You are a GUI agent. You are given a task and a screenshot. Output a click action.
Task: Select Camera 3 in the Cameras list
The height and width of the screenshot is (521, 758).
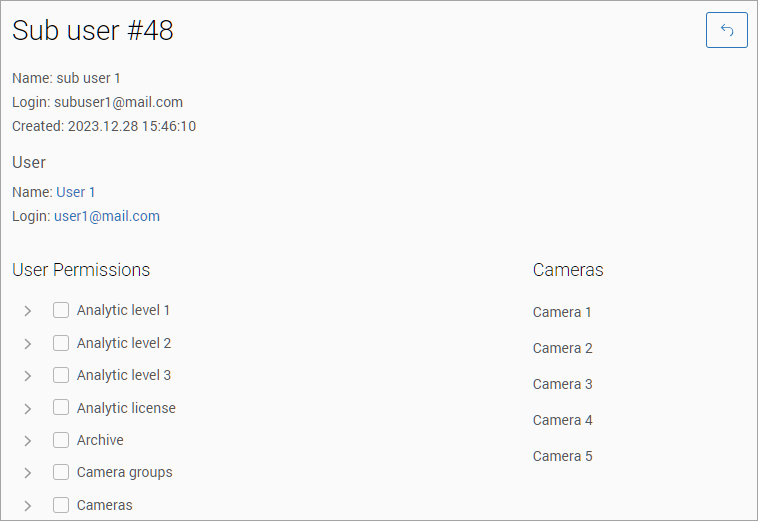(x=562, y=384)
